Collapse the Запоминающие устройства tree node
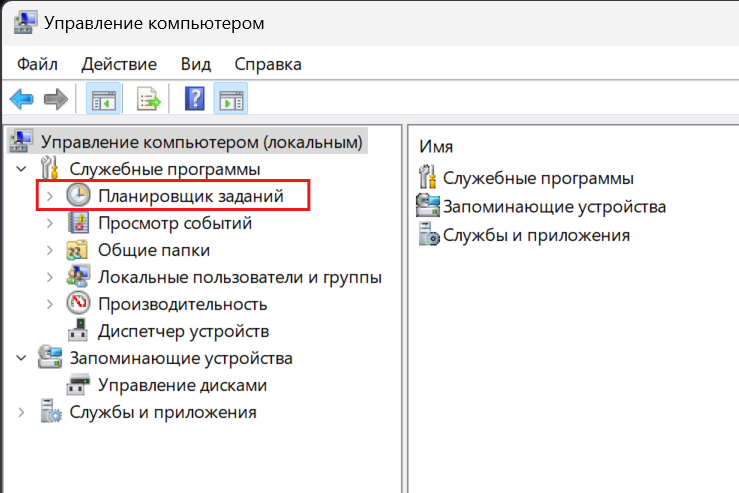The width and height of the screenshot is (739, 493). [22, 358]
